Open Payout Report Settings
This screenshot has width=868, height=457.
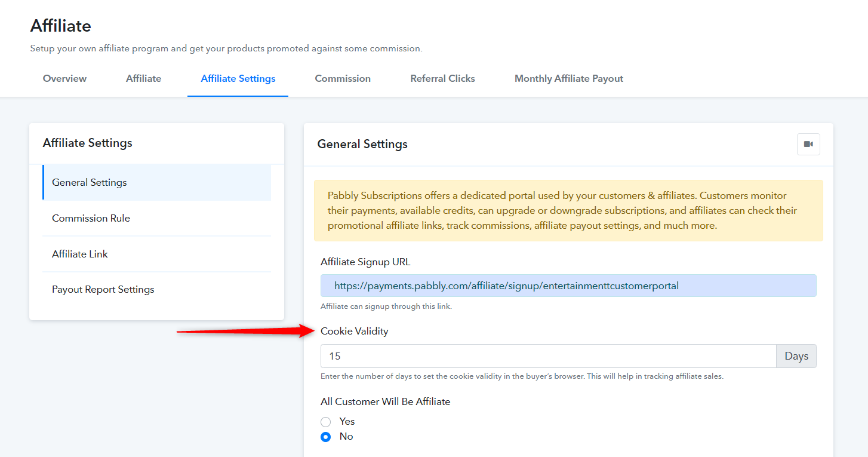(x=156, y=289)
